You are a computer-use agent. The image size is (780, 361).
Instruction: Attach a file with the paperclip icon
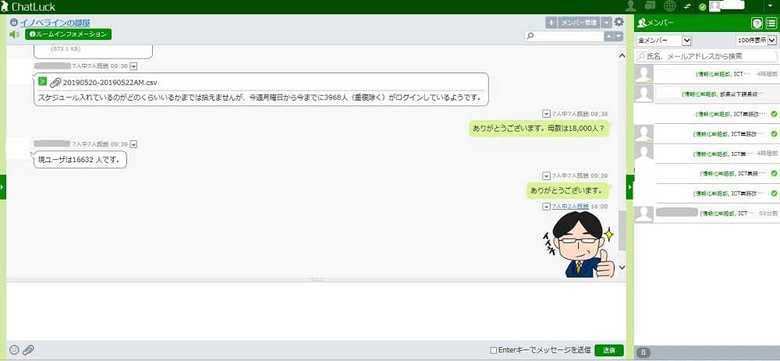(28, 350)
